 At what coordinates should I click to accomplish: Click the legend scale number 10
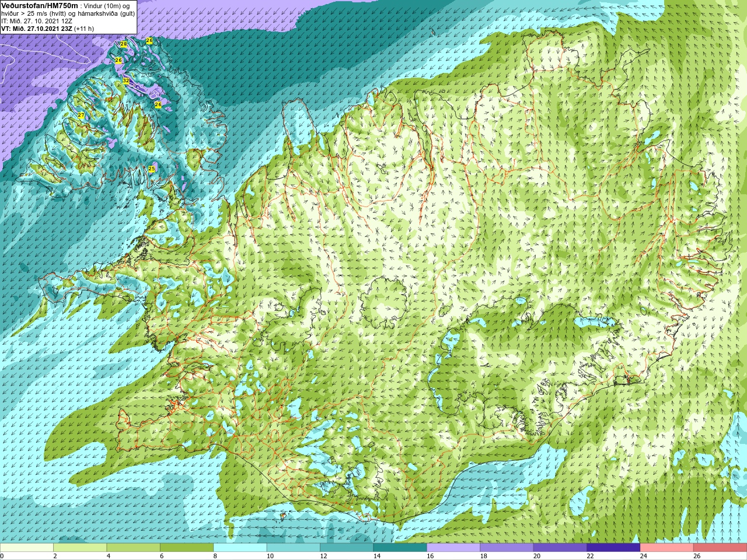click(270, 556)
